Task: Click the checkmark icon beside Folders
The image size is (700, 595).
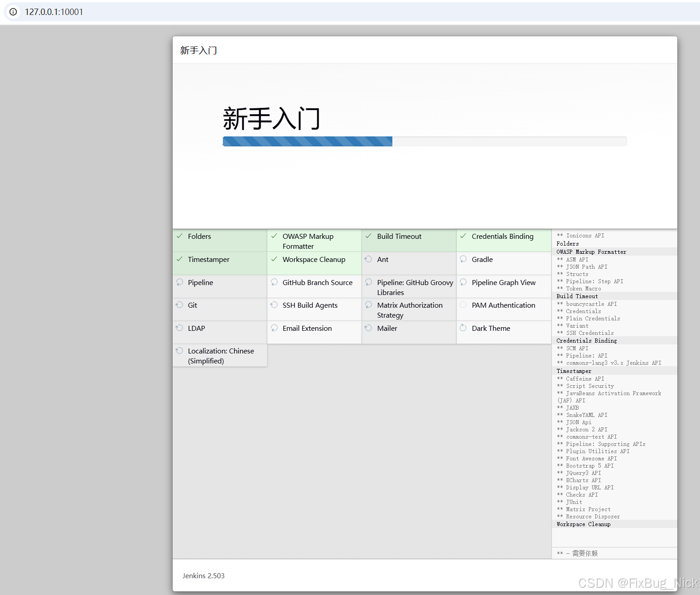Action: click(179, 236)
